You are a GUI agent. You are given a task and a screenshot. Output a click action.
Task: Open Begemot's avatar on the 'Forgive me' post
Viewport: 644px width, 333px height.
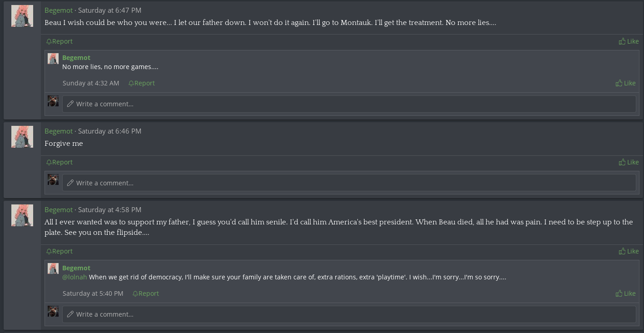click(22, 137)
